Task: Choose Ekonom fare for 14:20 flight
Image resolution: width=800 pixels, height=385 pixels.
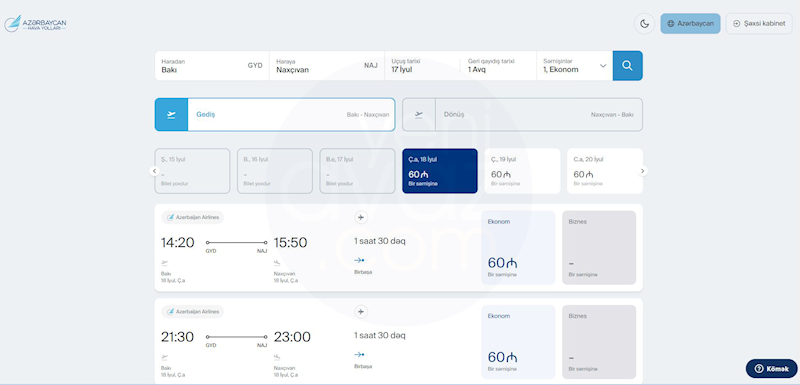Action: (518, 247)
